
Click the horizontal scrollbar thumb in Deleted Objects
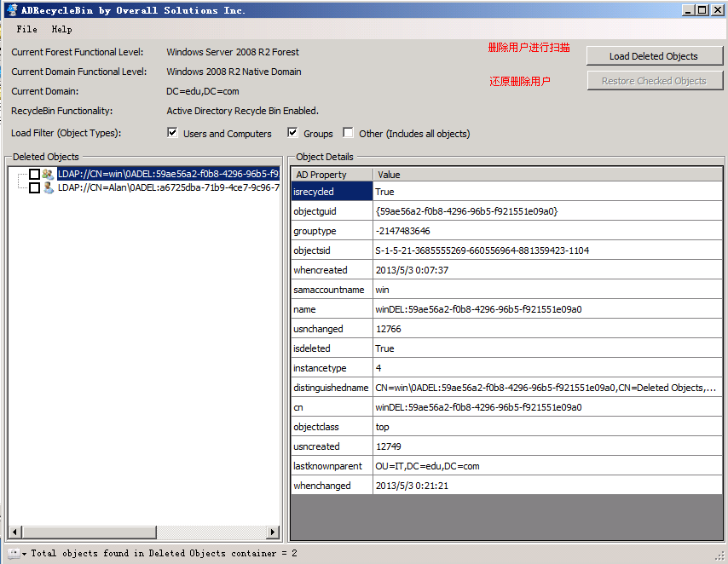point(90,532)
